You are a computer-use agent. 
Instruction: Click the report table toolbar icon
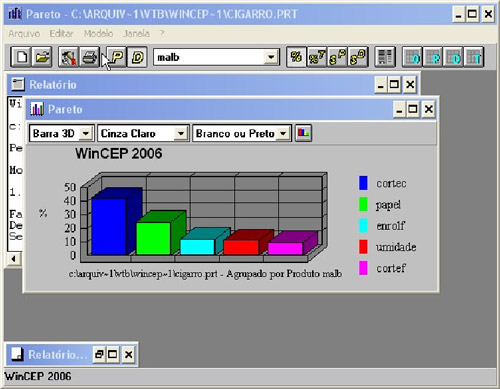(x=385, y=57)
